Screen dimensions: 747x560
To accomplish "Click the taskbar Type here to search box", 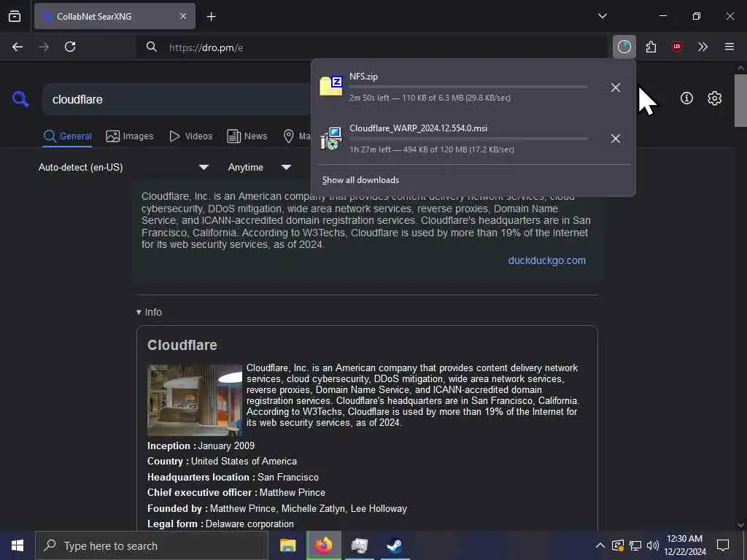I will pos(152,545).
